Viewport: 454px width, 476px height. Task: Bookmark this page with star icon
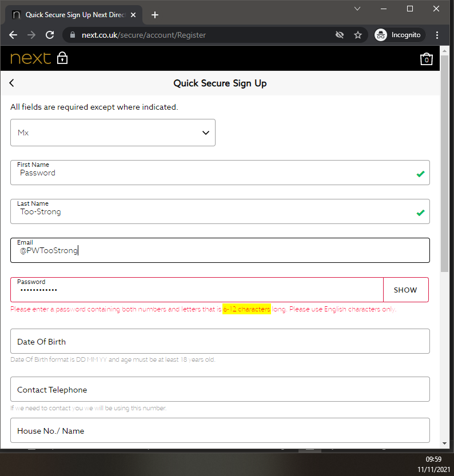(x=358, y=35)
